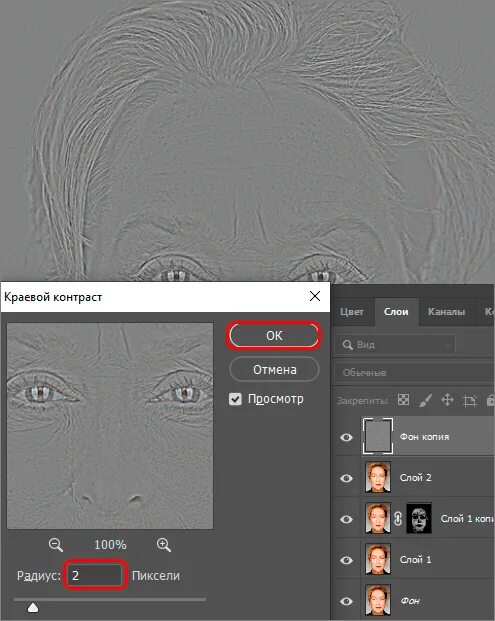The height and width of the screenshot is (621, 495).
Task: Zoom out the filter preview
Action: pos(56,545)
